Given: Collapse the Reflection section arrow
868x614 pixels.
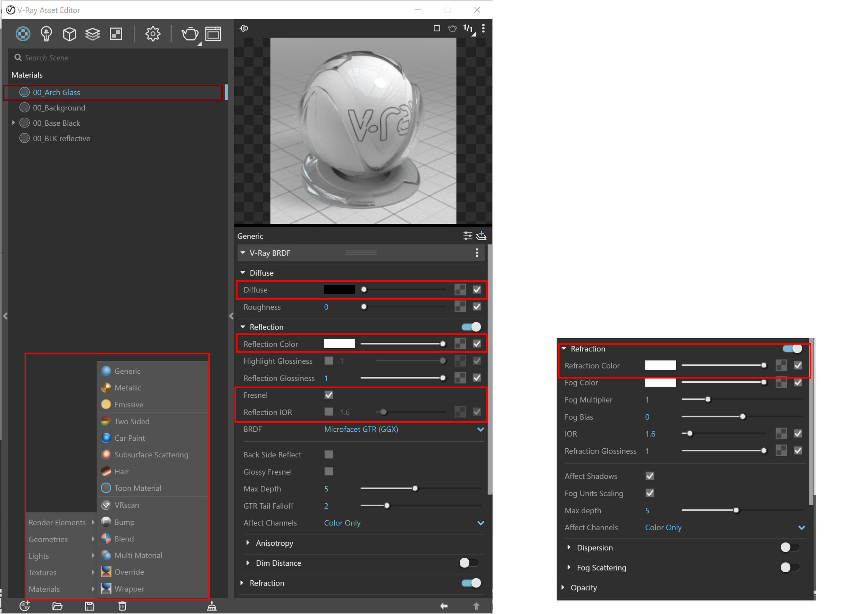Looking at the screenshot, I should 243,327.
